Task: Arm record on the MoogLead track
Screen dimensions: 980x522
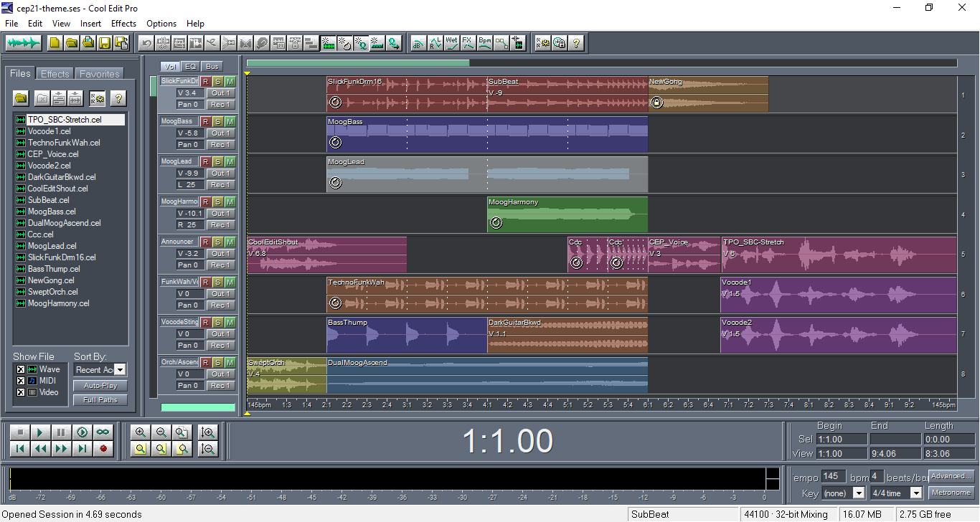Action: tap(205, 162)
